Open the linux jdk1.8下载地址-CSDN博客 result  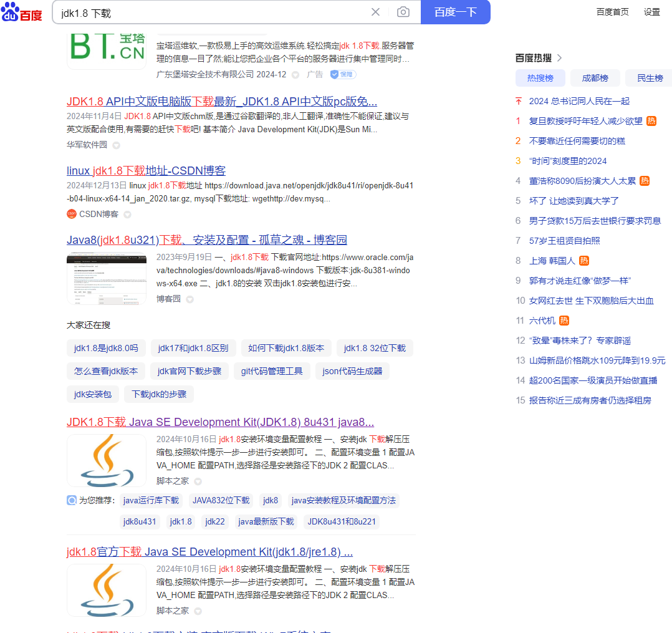(x=146, y=171)
